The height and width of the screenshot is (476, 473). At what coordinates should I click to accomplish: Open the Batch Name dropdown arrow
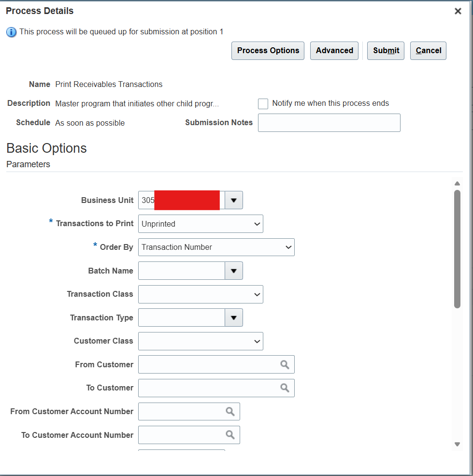pos(233,271)
